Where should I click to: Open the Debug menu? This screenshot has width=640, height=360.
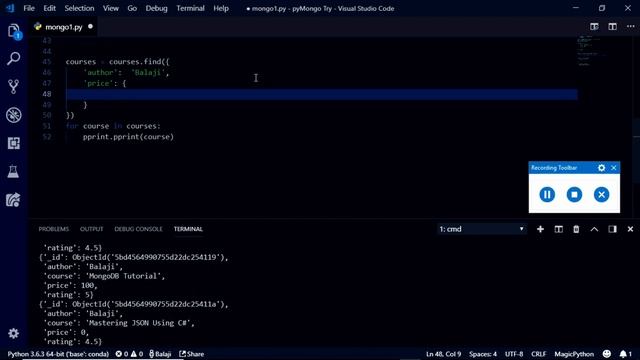(x=156, y=8)
